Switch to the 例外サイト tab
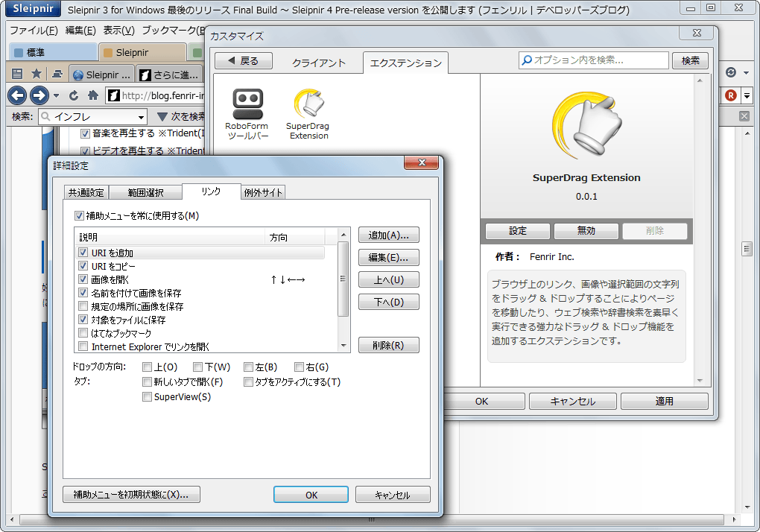This screenshot has width=760, height=532. [x=263, y=192]
